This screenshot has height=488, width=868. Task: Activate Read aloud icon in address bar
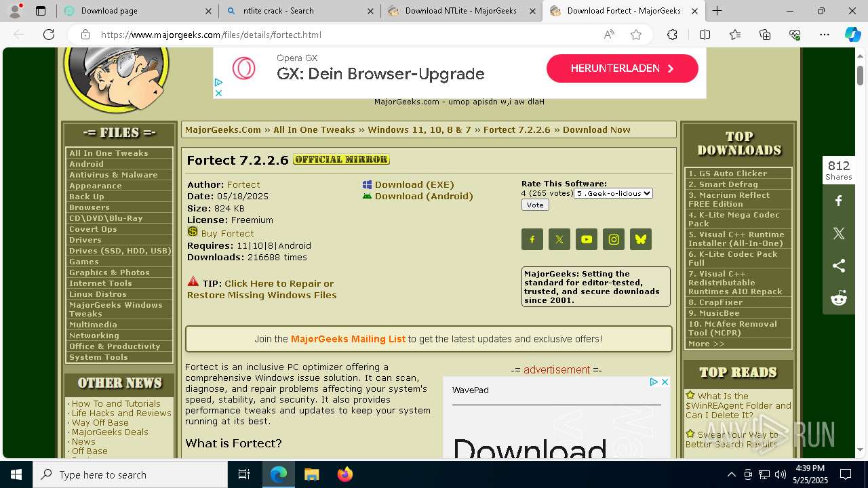click(x=609, y=35)
